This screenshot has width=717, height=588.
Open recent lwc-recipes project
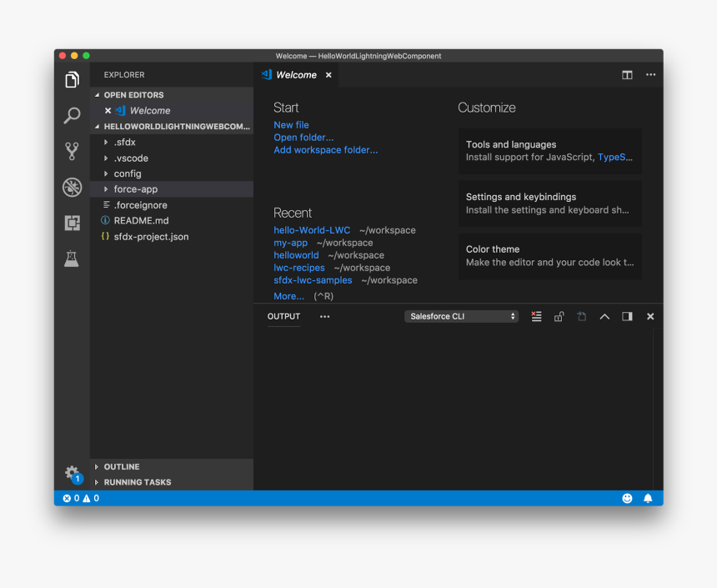[299, 268]
